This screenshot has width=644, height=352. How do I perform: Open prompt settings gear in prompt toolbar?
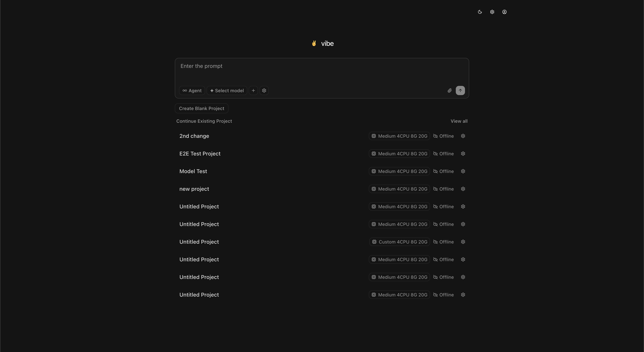click(264, 90)
